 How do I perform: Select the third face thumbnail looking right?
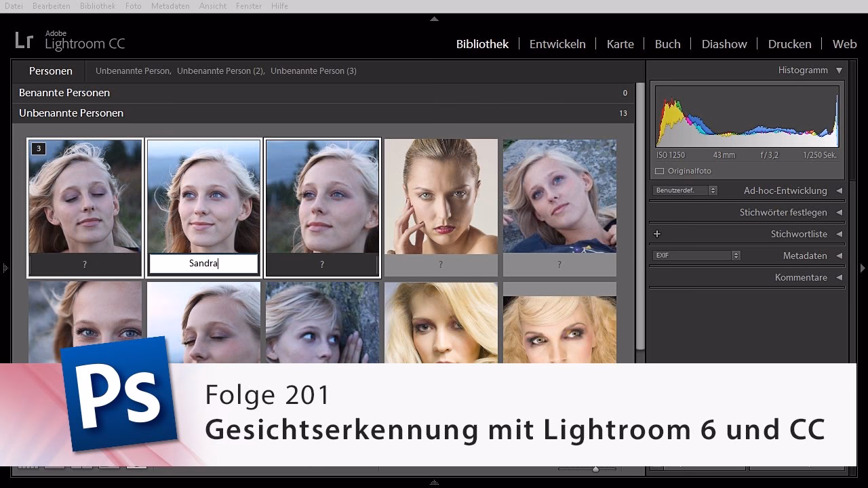coord(322,197)
